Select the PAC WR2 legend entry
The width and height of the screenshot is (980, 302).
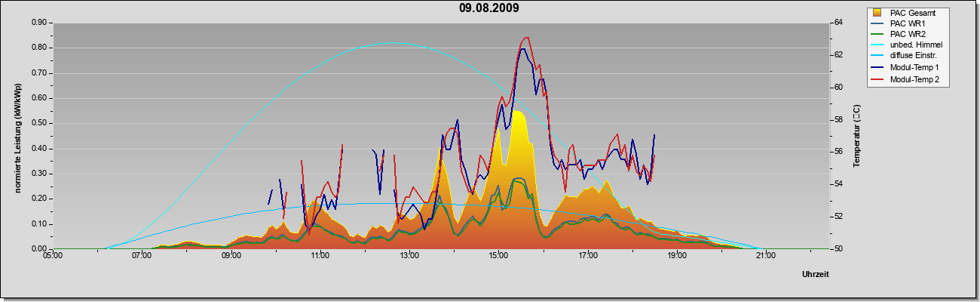[908, 34]
